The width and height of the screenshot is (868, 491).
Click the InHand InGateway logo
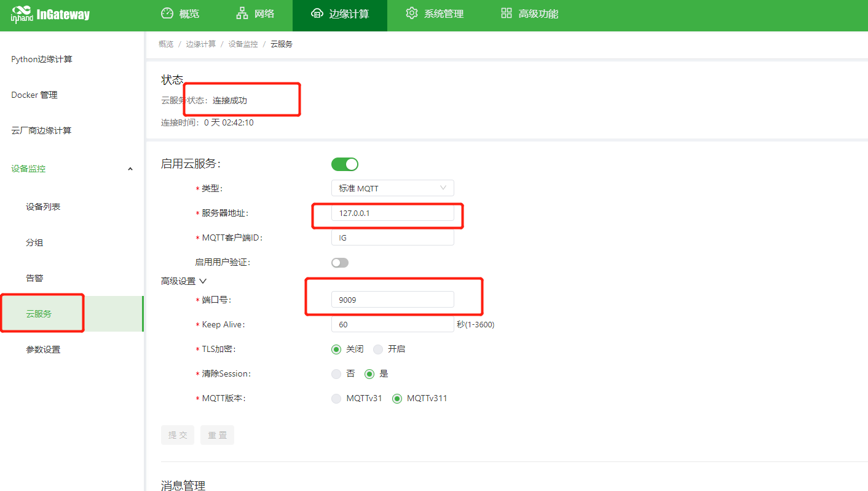[x=50, y=14]
